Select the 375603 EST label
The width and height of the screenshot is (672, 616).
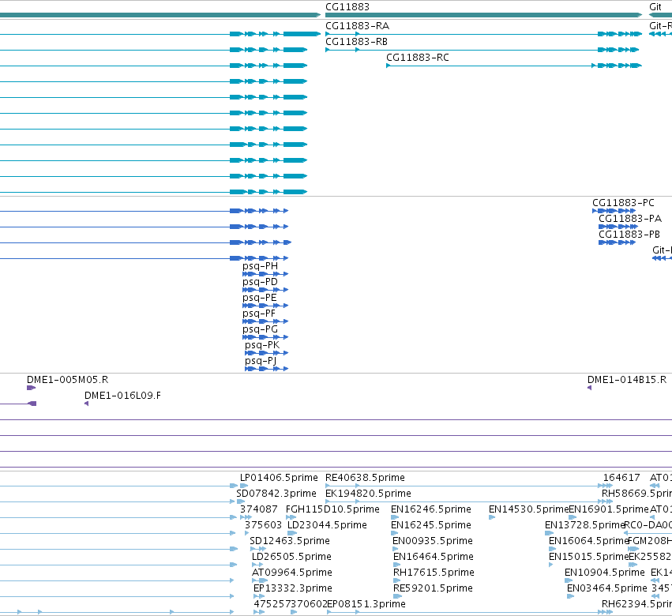[x=264, y=525]
